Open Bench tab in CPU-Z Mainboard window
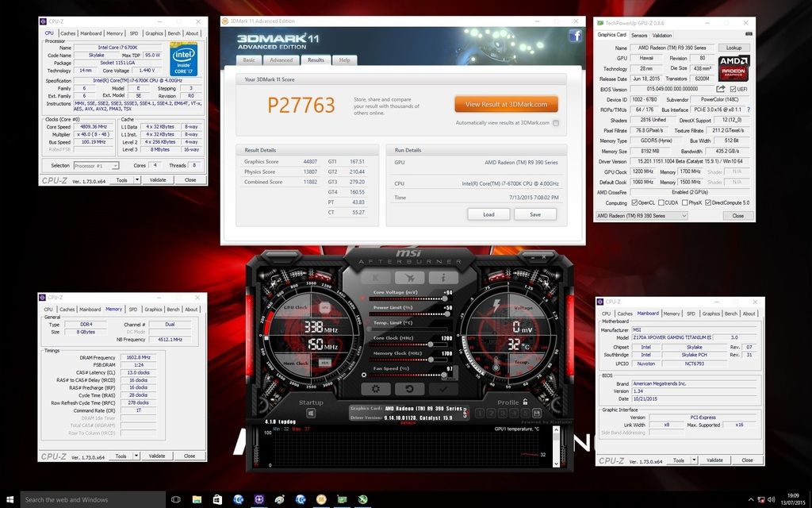Viewport: 812px width, 508px height. coord(730,314)
